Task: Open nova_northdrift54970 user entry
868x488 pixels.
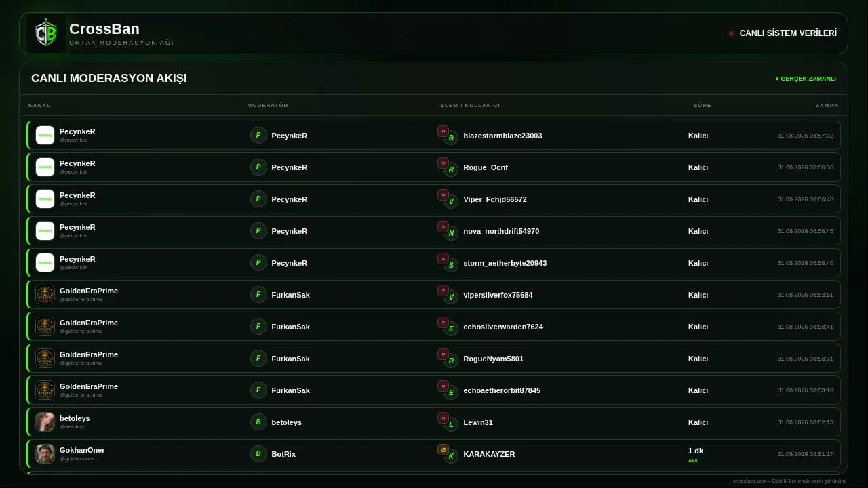Action: (501, 231)
